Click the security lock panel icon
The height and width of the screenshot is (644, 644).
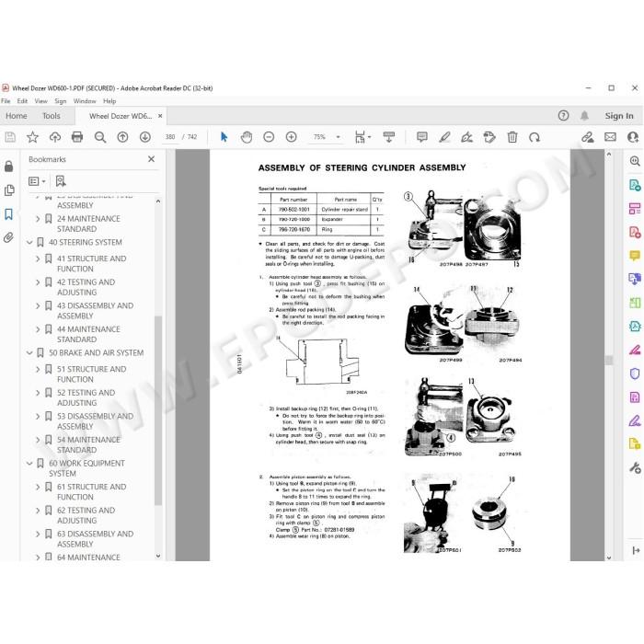[8, 167]
